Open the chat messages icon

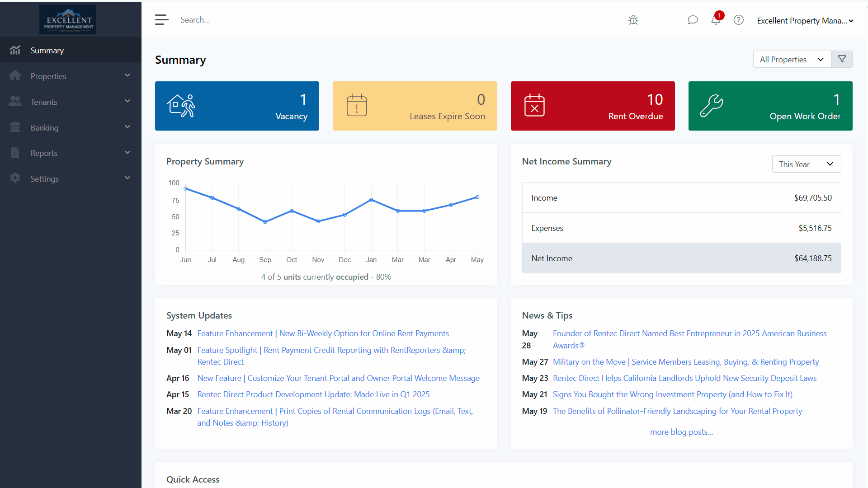pyautogui.click(x=693, y=20)
